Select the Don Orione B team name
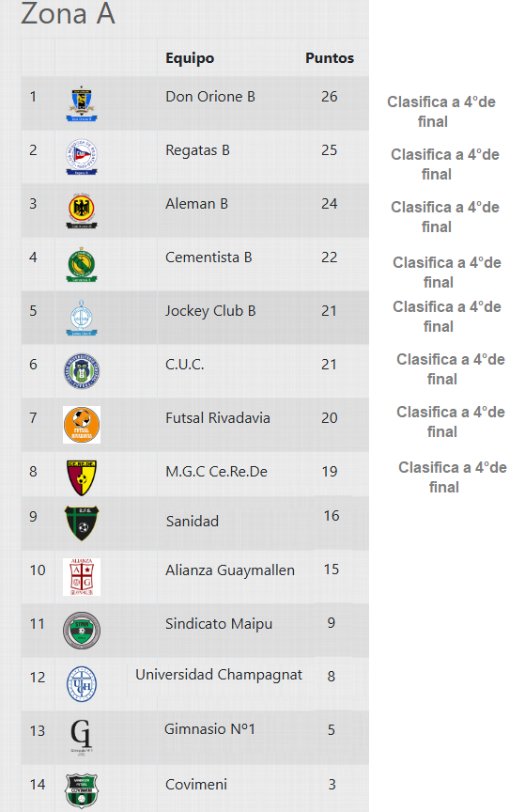Viewport: 525px width, 812px height. tap(210, 97)
